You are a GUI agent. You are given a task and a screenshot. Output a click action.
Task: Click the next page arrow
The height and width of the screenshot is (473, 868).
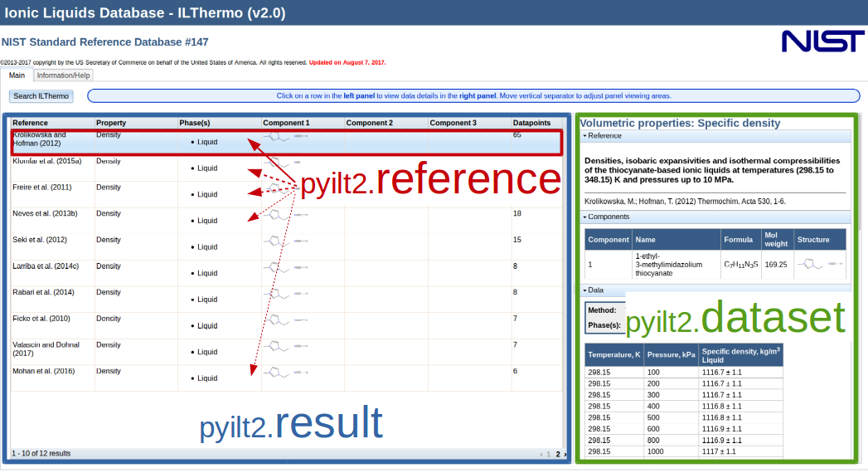(565, 454)
